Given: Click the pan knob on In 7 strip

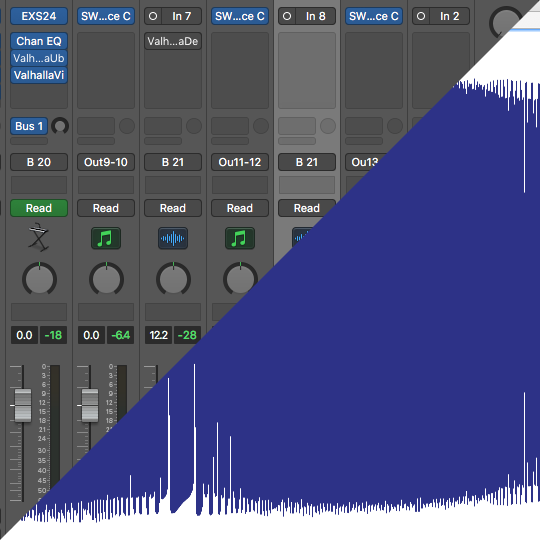Looking at the screenshot, I should (173, 279).
